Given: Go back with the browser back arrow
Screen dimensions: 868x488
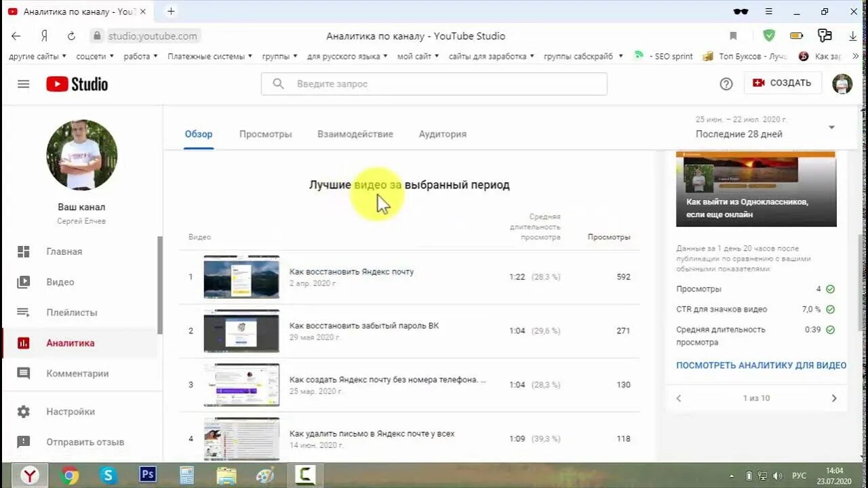Looking at the screenshot, I should [x=16, y=36].
